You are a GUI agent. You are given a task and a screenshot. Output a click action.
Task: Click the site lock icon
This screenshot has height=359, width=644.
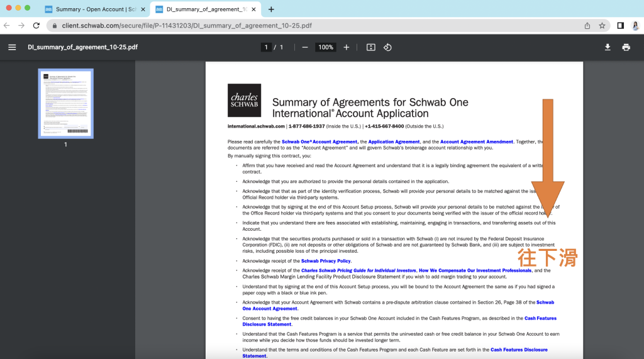(x=55, y=26)
